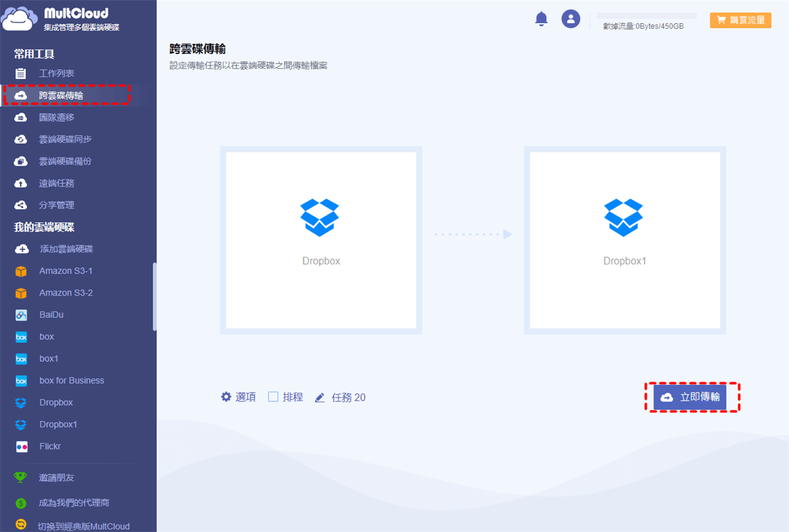Toggle the 排程 checkbox

[274, 397]
